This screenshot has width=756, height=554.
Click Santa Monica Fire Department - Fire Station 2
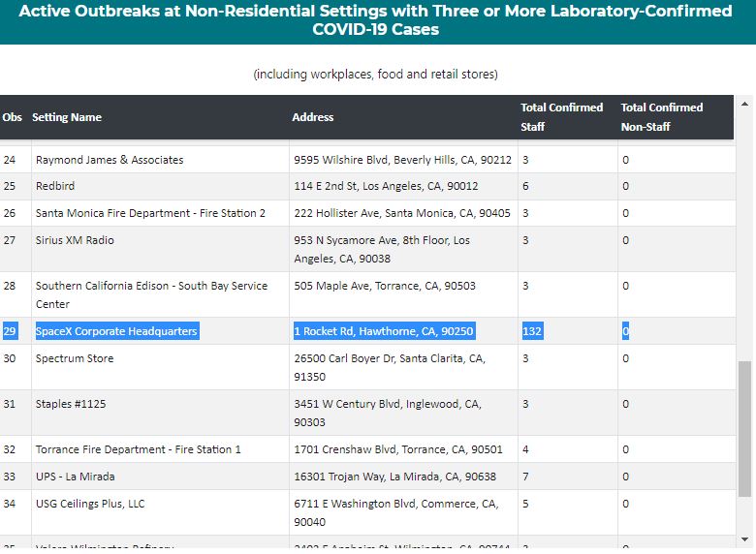pos(150,213)
